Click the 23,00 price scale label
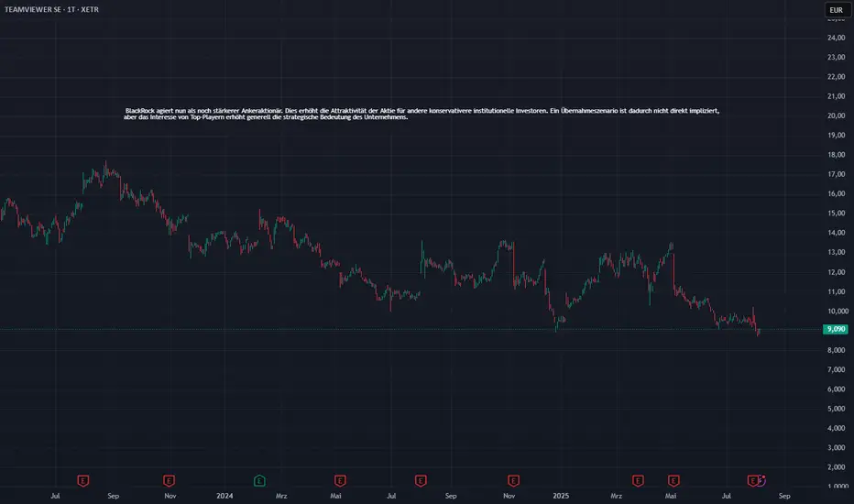The width and height of the screenshot is (854, 504). 836,57
